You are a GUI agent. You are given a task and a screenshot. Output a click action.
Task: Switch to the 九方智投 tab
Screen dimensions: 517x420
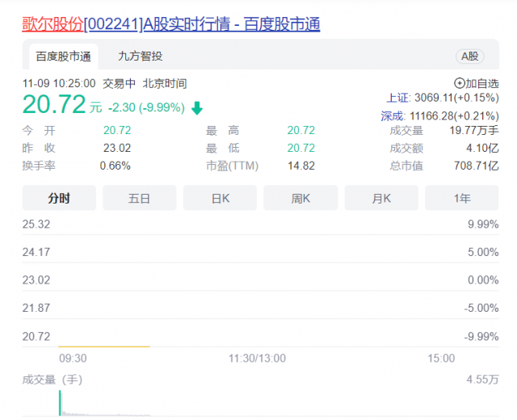pos(140,56)
